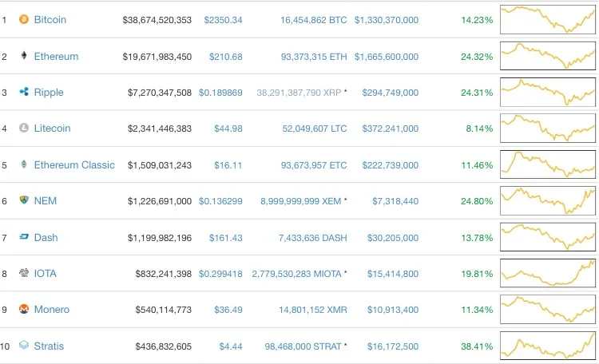Click IOTA price $0.299418
Viewport: 599px width, 364px height.
tap(220, 274)
